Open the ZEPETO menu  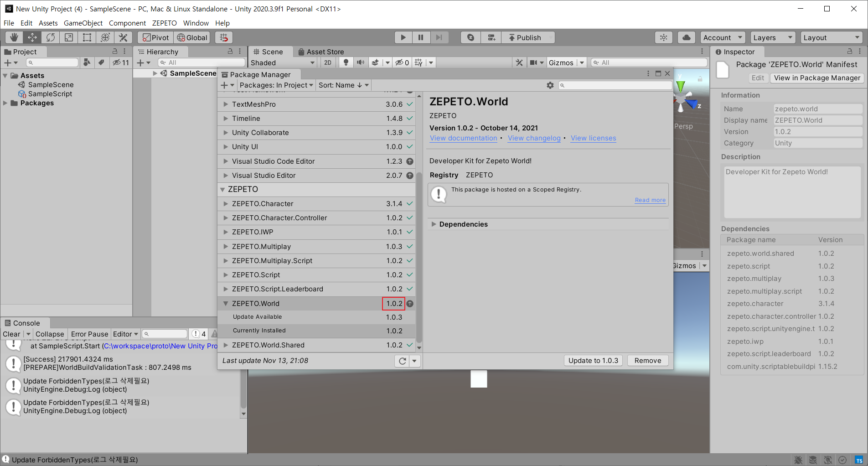pyautogui.click(x=164, y=23)
